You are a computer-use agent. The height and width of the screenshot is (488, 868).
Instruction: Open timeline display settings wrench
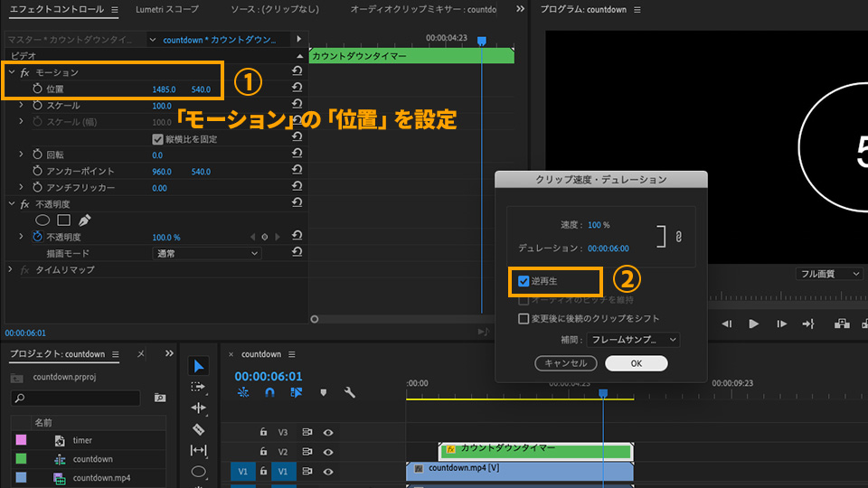(x=349, y=392)
